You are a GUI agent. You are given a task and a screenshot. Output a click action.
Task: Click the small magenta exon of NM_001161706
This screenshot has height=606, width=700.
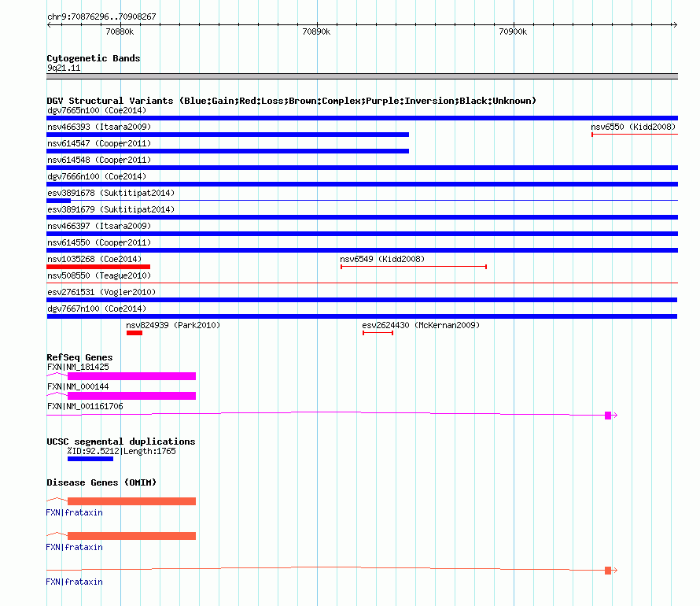pos(608,416)
